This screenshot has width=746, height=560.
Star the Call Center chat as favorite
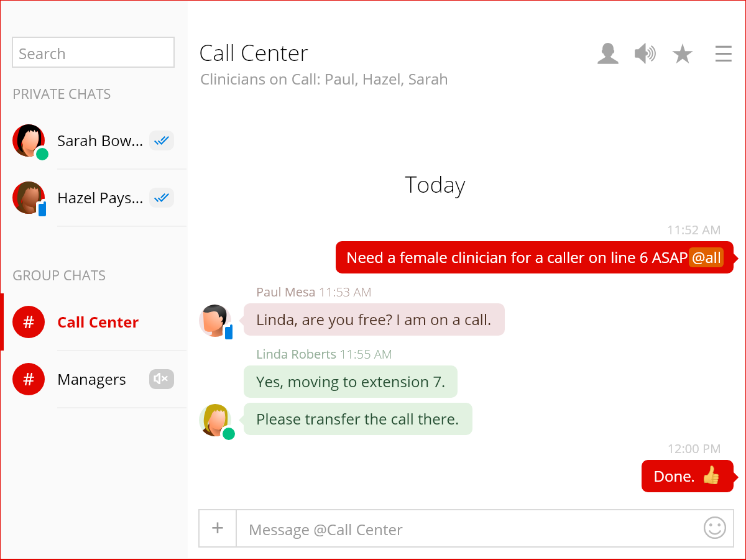point(682,54)
